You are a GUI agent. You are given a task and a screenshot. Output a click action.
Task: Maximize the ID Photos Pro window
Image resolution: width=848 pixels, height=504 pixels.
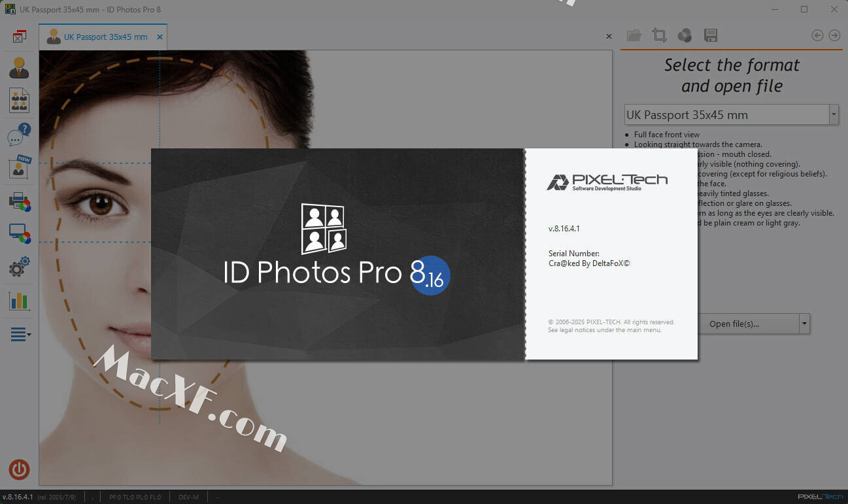pos(804,9)
